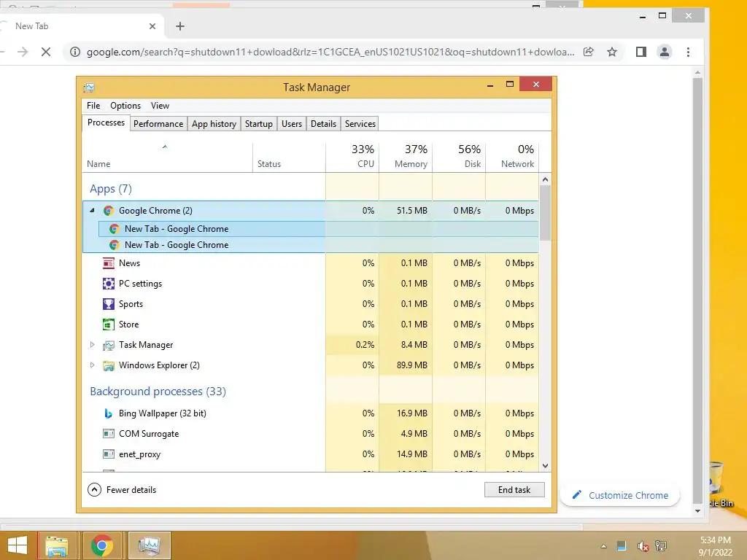Click the Store app icon
Image resolution: width=747 pixels, height=560 pixels.
109,324
